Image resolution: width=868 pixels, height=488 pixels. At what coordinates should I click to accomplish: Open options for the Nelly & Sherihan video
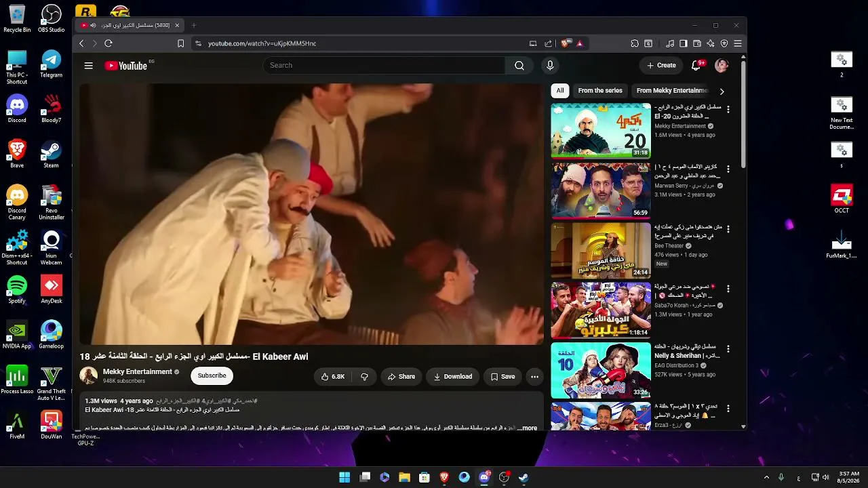[x=728, y=348]
